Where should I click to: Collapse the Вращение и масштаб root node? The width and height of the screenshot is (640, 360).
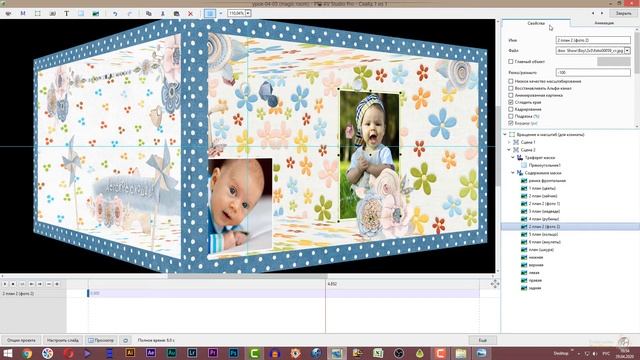(x=505, y=134)
